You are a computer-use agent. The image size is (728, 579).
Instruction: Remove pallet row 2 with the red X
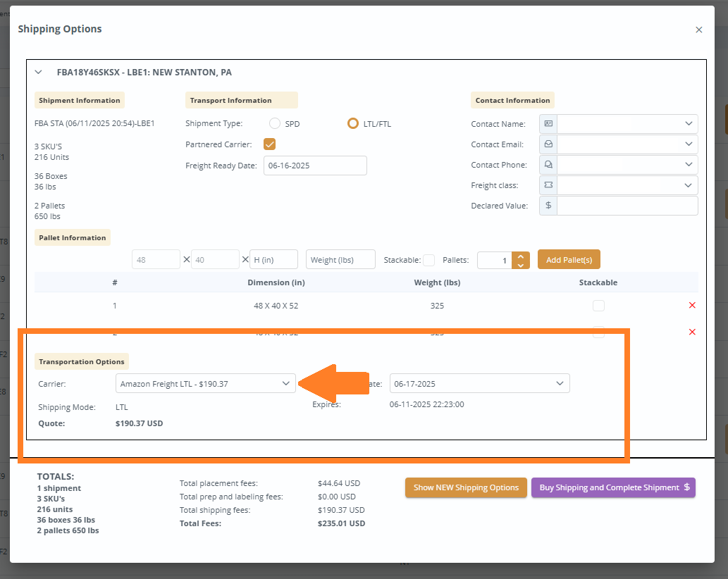pyautogui.click(x=692, y=331)
